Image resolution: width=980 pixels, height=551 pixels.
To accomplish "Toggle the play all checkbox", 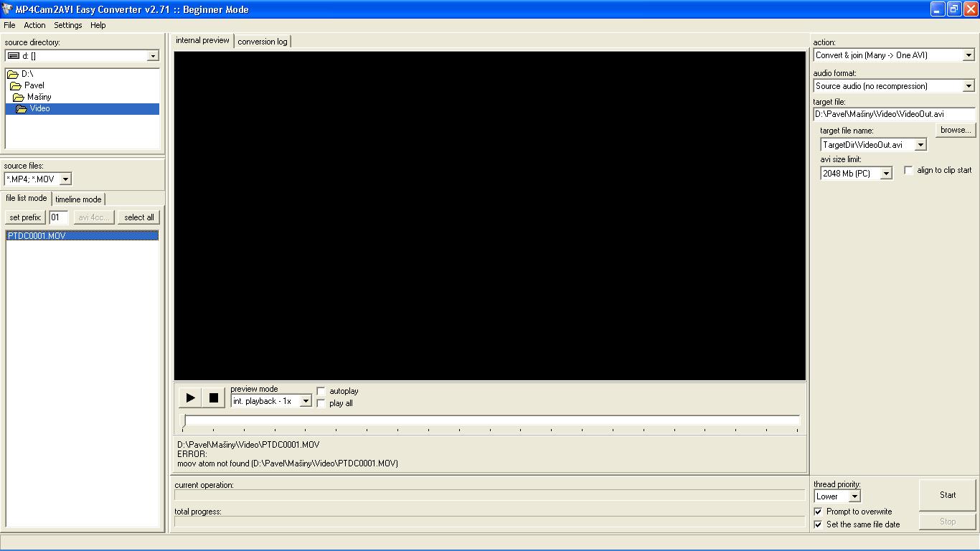I will (321, 403).
